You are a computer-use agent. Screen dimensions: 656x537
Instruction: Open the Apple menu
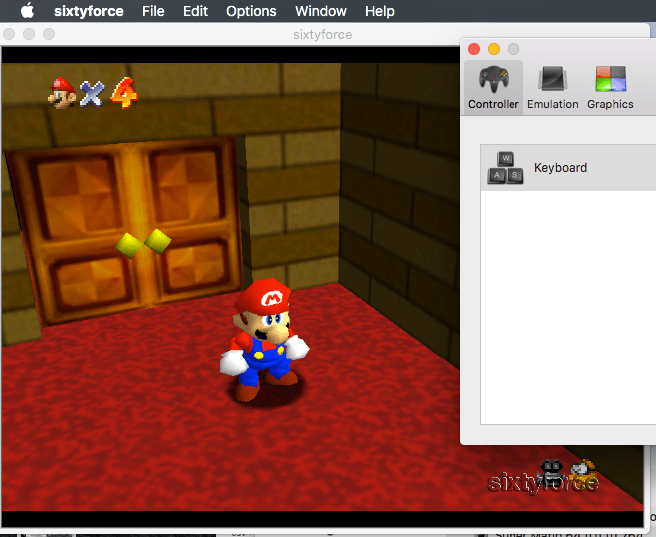coord(27,10)
